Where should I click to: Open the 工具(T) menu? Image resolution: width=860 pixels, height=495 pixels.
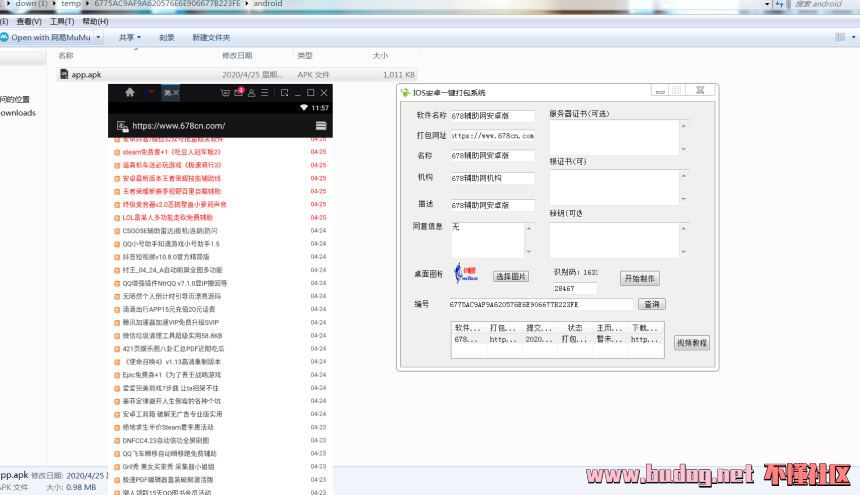point(61,21)
